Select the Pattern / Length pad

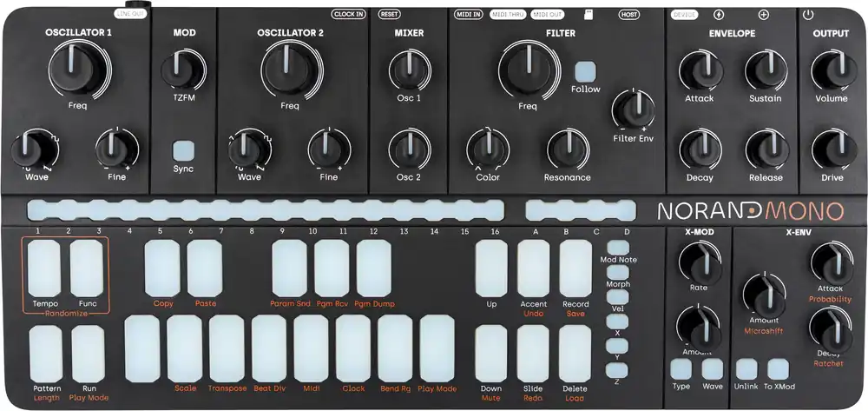click(46, 354)
